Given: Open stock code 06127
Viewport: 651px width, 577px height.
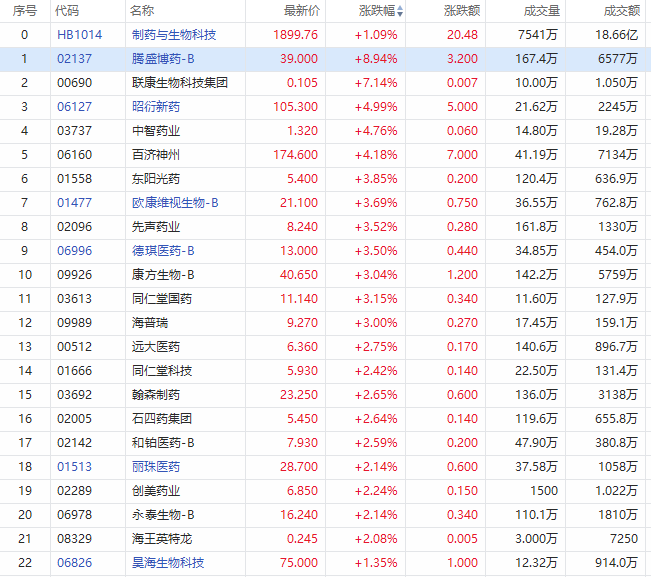Looking at the screenshot, I should pyautogui.click(x=74, y=107).
